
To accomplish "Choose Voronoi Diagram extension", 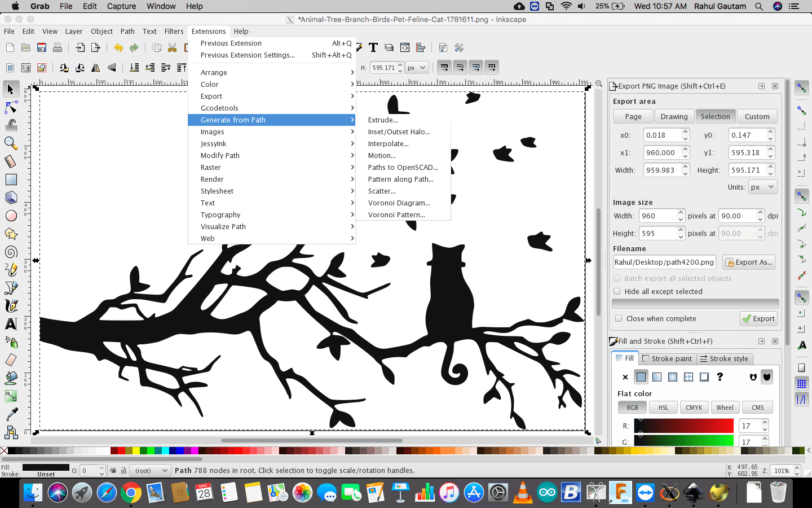I will [x=403, y=203].
